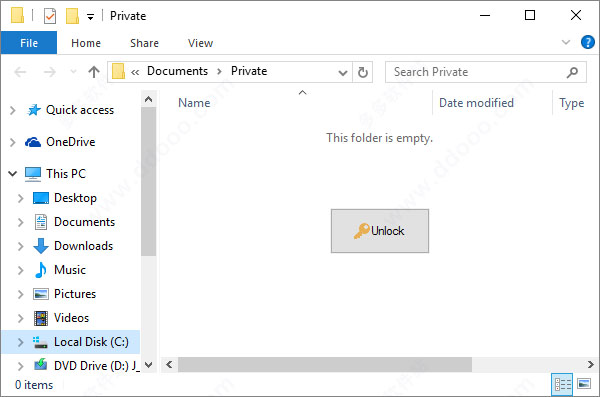
Task: Click the Documents breadcrumb in address bar
Action: pyautogui.click(x=177, y=71)
